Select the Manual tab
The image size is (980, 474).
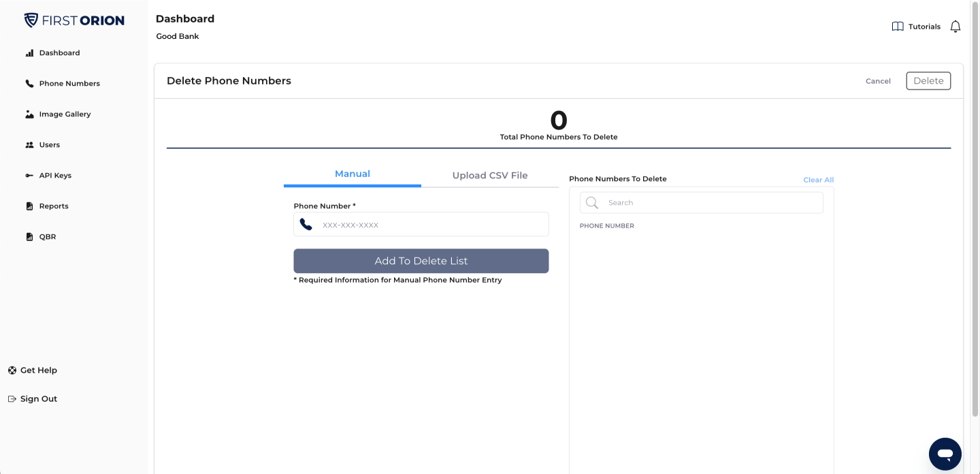pos(353,174)
